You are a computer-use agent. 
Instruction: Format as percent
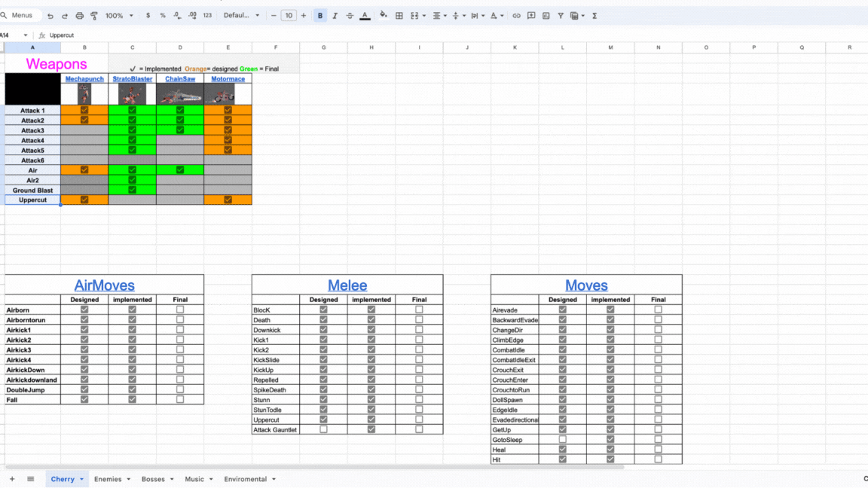[x=163, y=16]
